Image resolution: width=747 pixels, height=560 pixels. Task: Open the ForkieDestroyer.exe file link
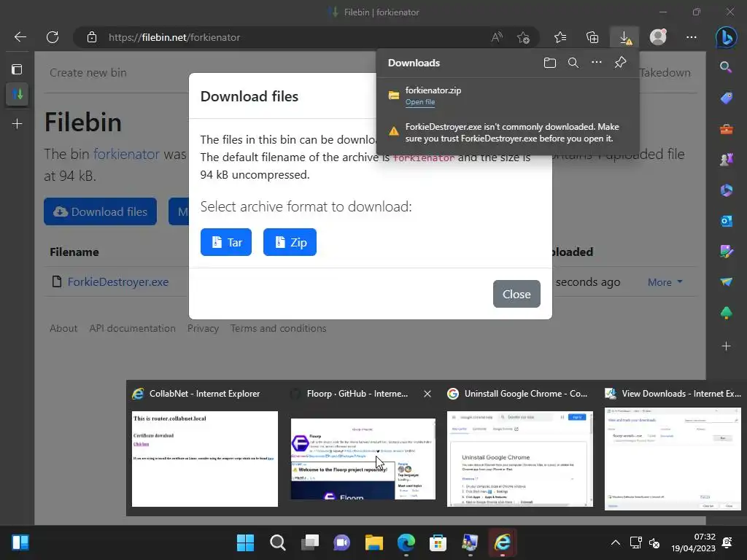click(117, 282)
